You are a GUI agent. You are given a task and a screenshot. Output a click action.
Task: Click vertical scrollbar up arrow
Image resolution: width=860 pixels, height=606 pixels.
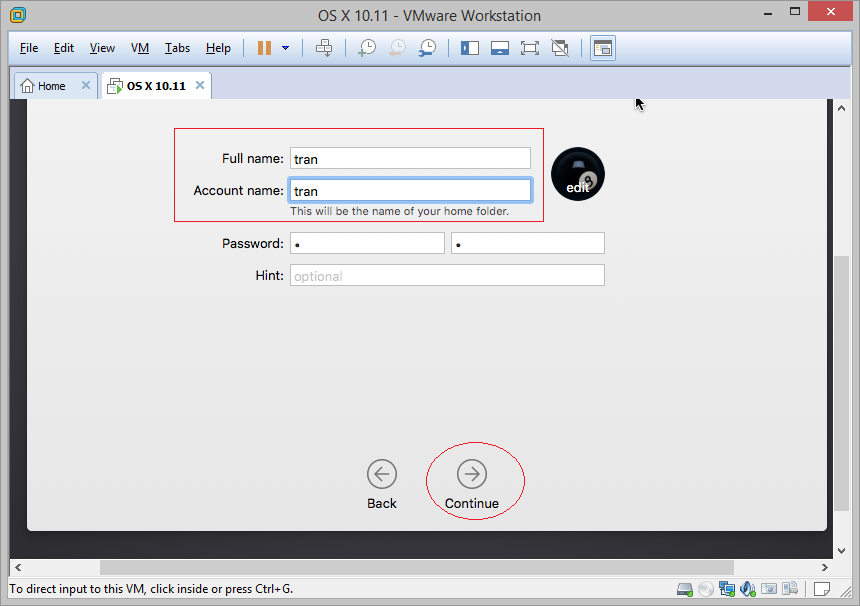(x=841, y=108)
